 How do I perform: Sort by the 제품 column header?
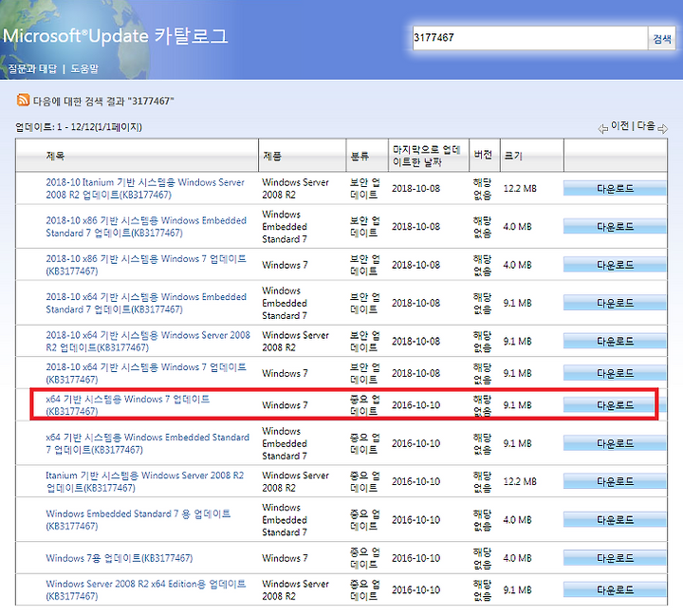(x=272, y=156)
